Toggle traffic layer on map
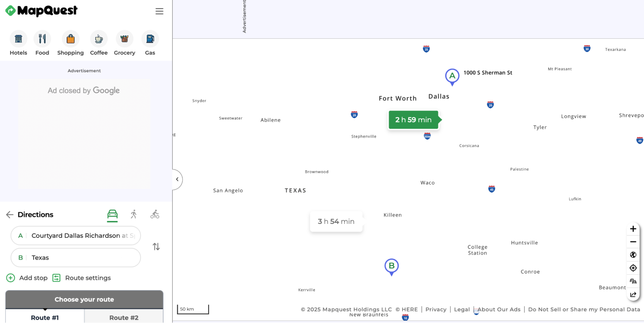This screenshot has width=644, height=323. (x=633, y=281)
